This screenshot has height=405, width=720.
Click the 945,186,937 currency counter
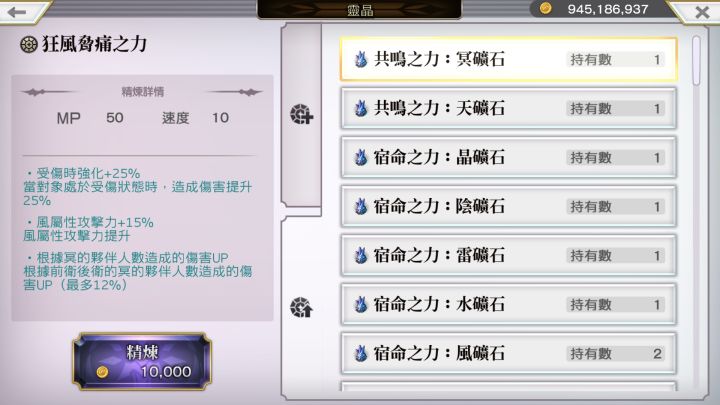coord(608,9)
